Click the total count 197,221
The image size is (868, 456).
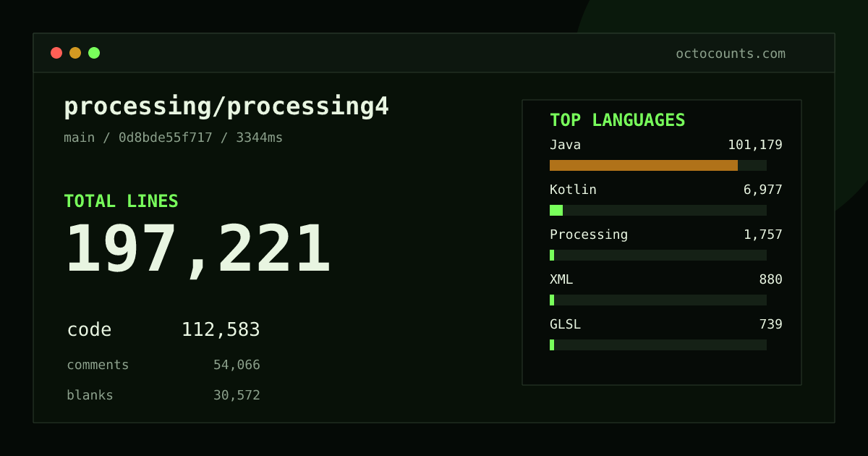coord(198,249)
